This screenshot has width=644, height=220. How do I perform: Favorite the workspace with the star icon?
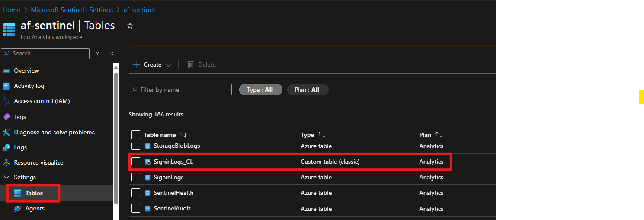pyautogui.click(x=130, y=26)
